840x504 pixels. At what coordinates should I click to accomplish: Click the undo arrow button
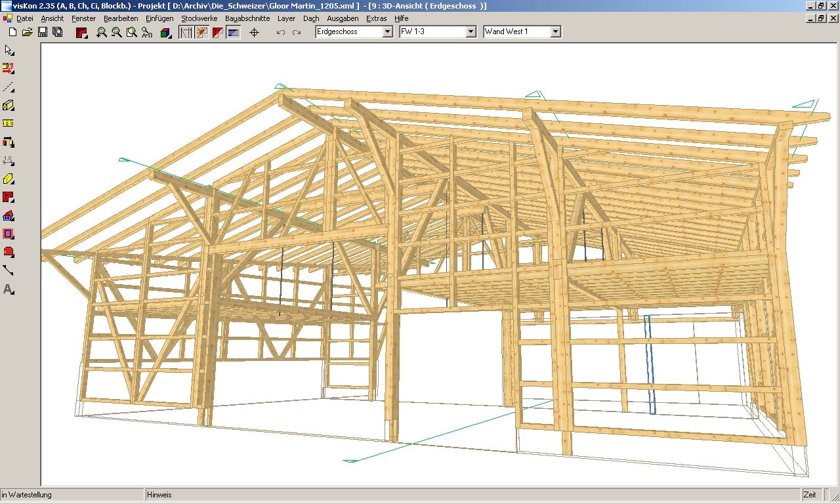[281, 32]
